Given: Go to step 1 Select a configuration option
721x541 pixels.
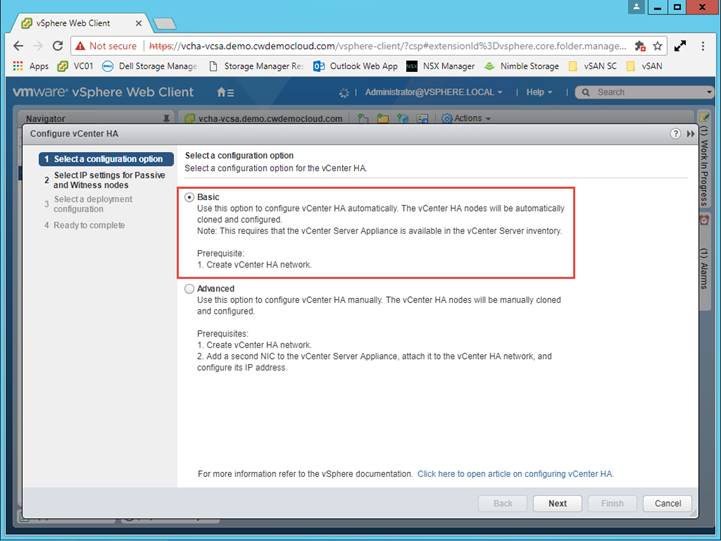Looking at the screenshot, I should 106,159.
